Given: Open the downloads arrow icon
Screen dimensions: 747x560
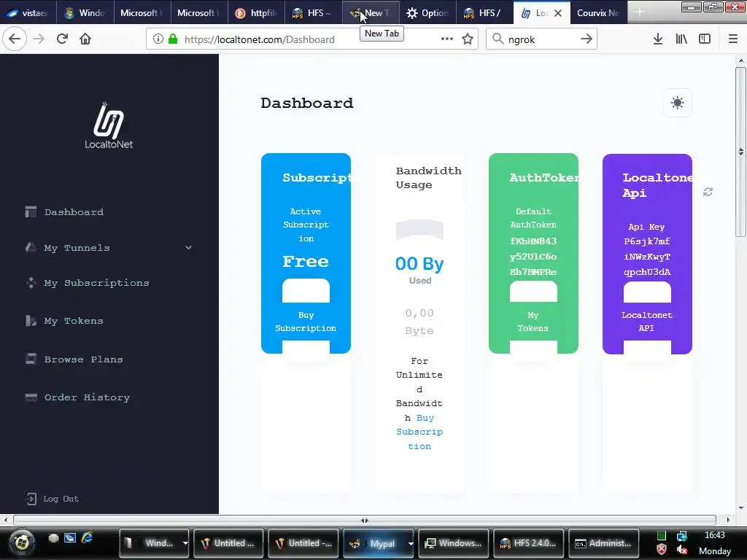Looking at the screenshot, I should [x=658, y=39].
